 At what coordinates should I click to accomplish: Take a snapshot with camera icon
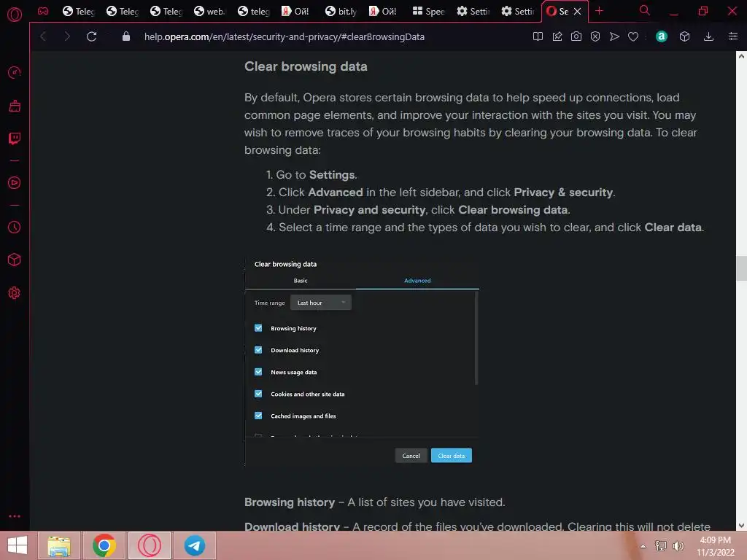tap(576, 36)
